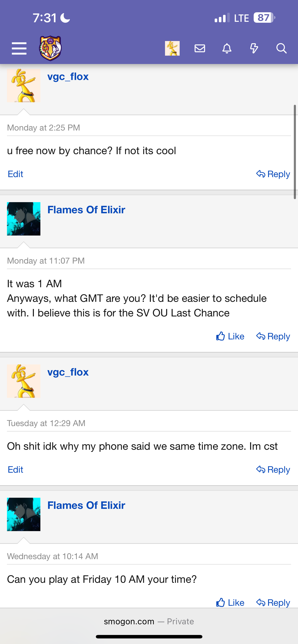This screenshot has width=298, height=644.
Task: Open the search magnifier icon
Action: pos(281,48)
